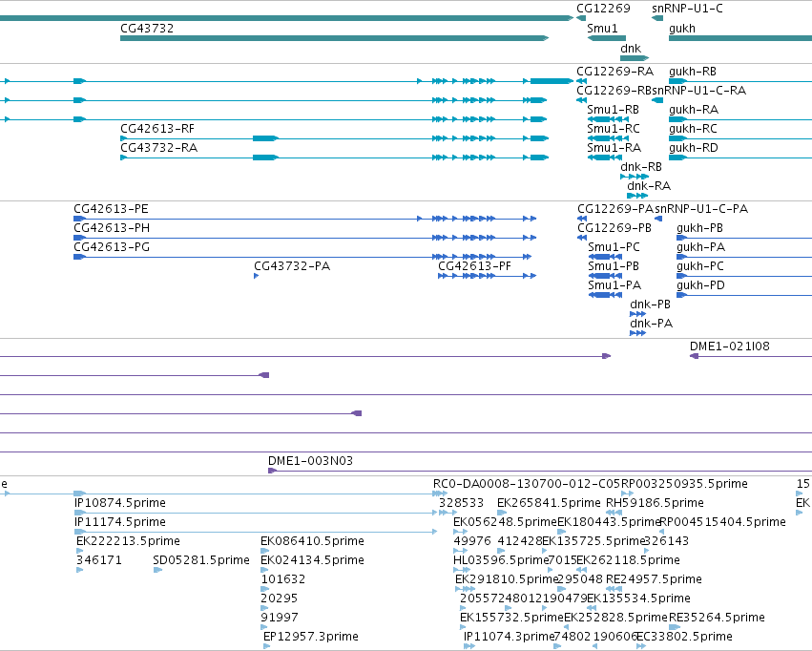Select protein CG43732-PA
This screenshot has height=651, width=812.
(x=257, y=276)
